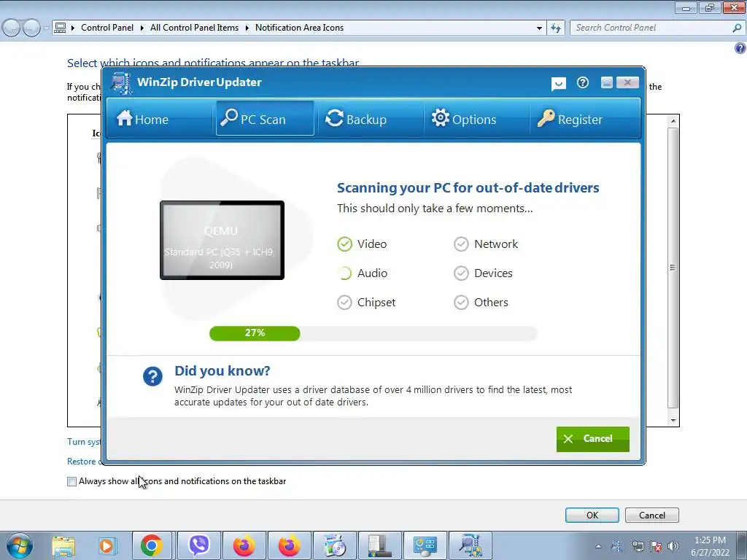Show hidden icons in the system tray
Image resolution: width=747 pixels, height=560 pixels.
pos(598,546)
